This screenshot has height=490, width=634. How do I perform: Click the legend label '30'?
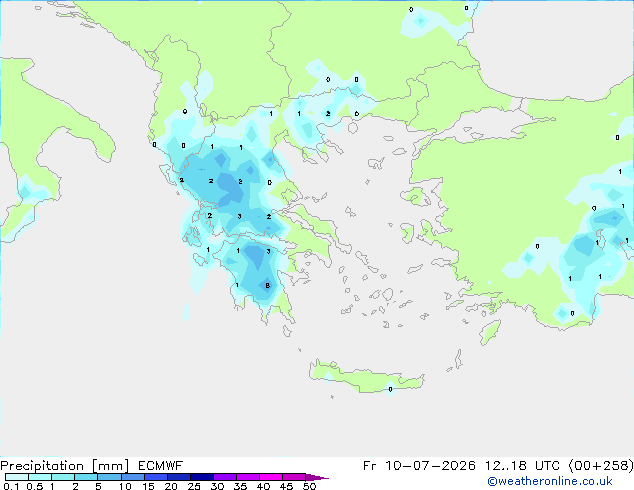pos(217,486)
